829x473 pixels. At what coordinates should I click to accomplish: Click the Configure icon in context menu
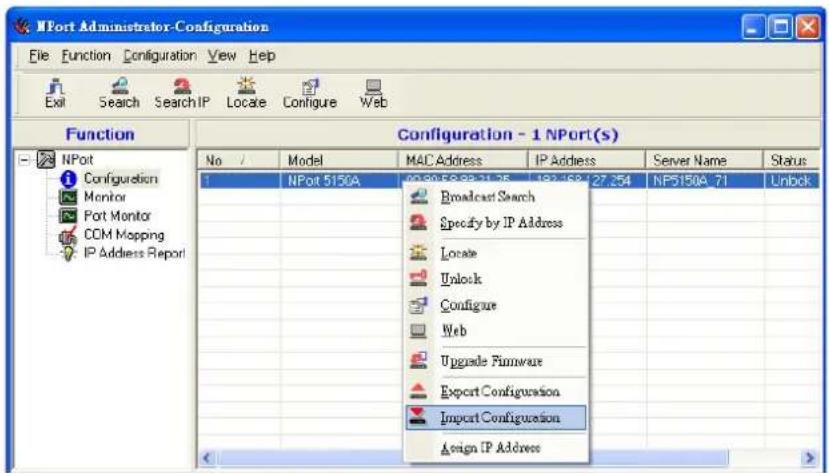(419, 305)
